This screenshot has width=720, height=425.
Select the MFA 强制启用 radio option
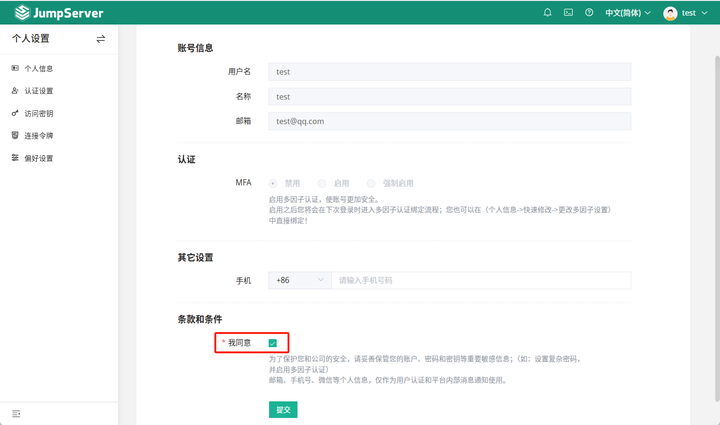[371, 184]
